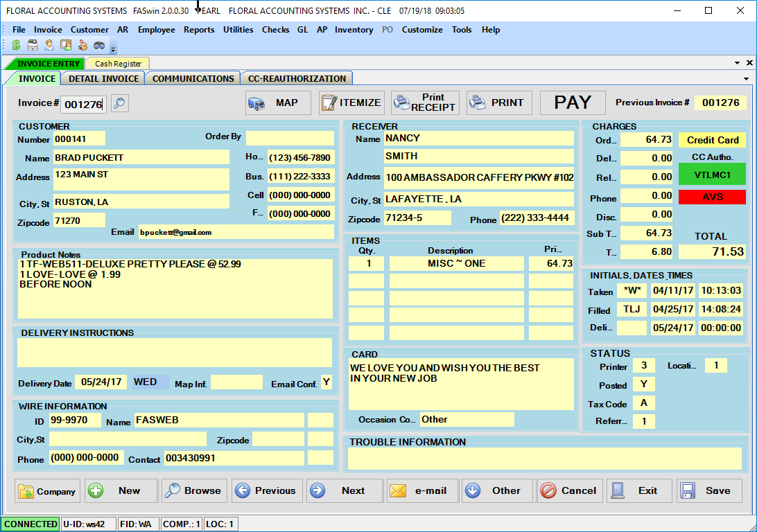Viewport: 757px width, 532px height.
Task: Click the Delivery Instructions text box
Action: (175, 353)
